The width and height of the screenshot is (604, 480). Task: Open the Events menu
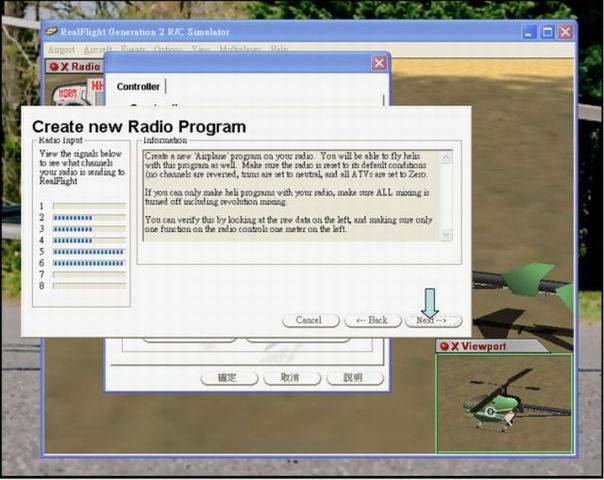(133, 50)
